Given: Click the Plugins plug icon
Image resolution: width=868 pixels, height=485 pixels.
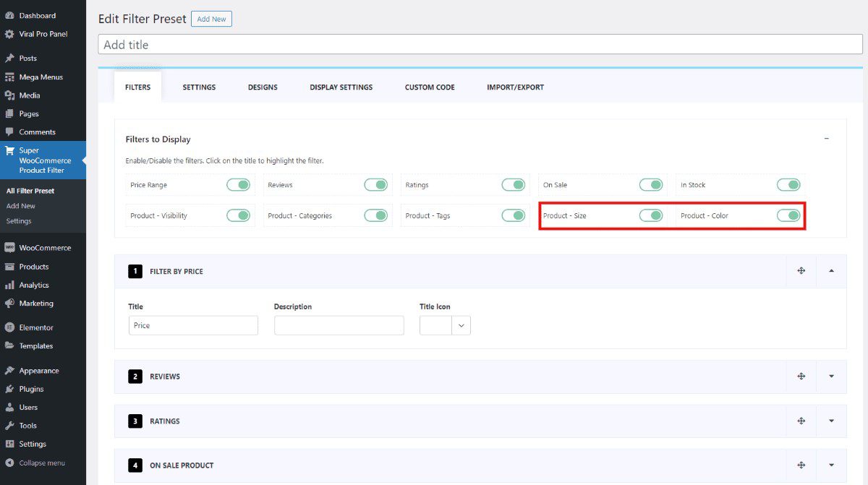Looking at the screenshot, I should tap(9, 388).
